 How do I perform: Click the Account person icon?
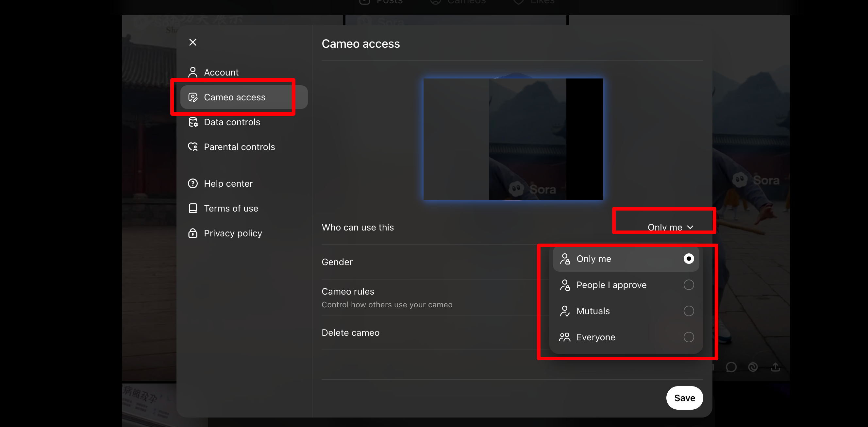193,72
